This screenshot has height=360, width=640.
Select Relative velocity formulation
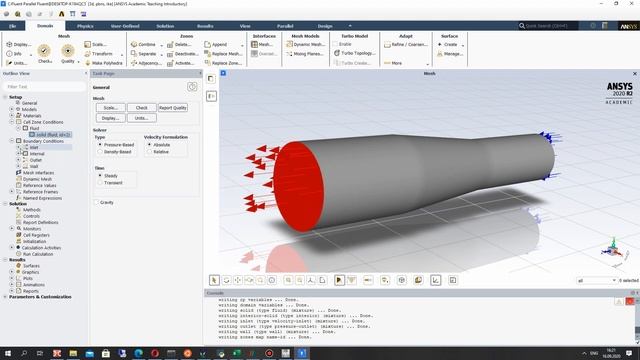[x=149, y=151]
